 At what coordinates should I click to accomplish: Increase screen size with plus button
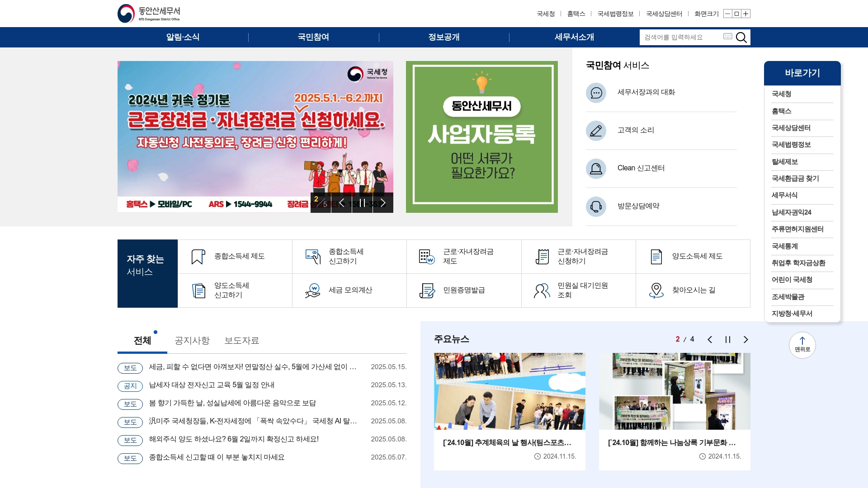click(x=746, y=14)
